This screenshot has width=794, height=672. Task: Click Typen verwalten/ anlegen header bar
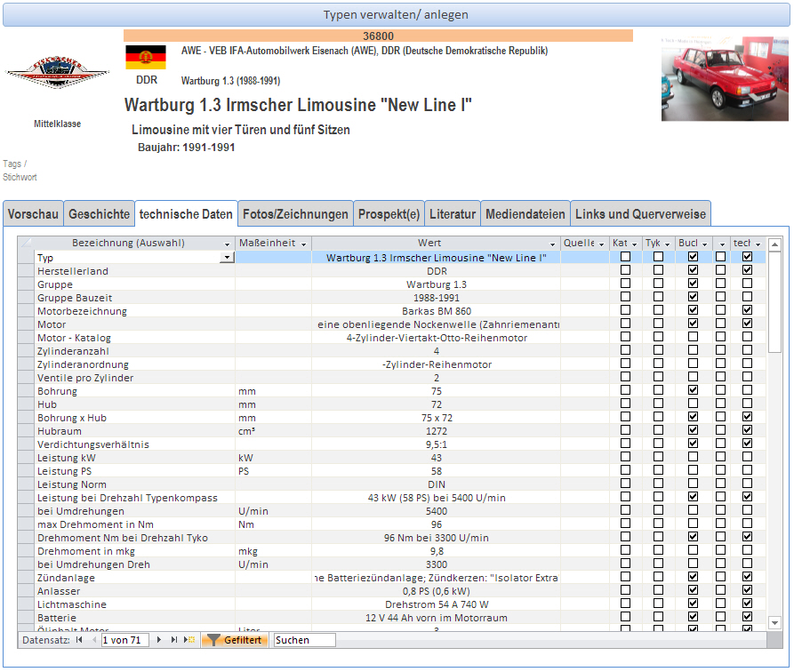pos(396,15)
